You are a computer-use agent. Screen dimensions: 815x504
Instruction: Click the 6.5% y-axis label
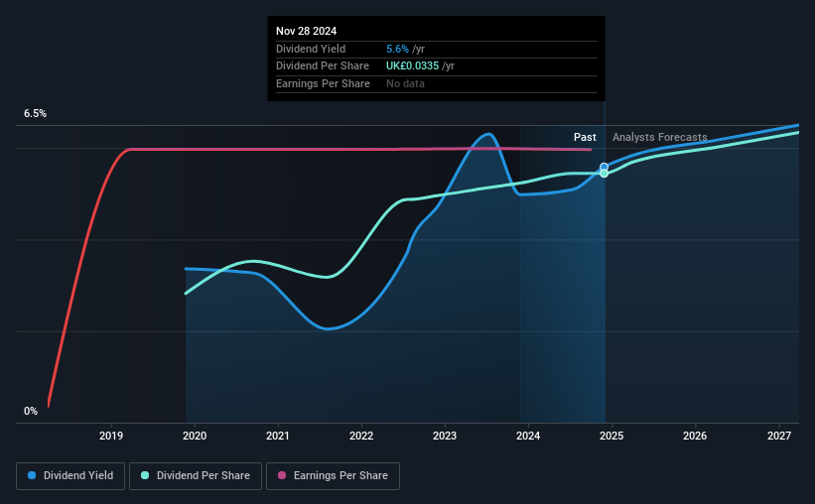pos(35,114)
